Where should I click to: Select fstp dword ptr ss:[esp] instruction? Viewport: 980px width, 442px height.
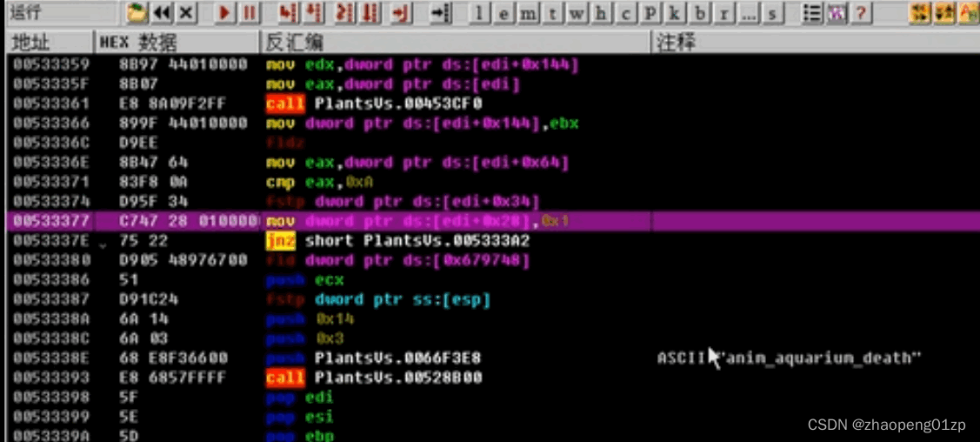tap(378, 299)
